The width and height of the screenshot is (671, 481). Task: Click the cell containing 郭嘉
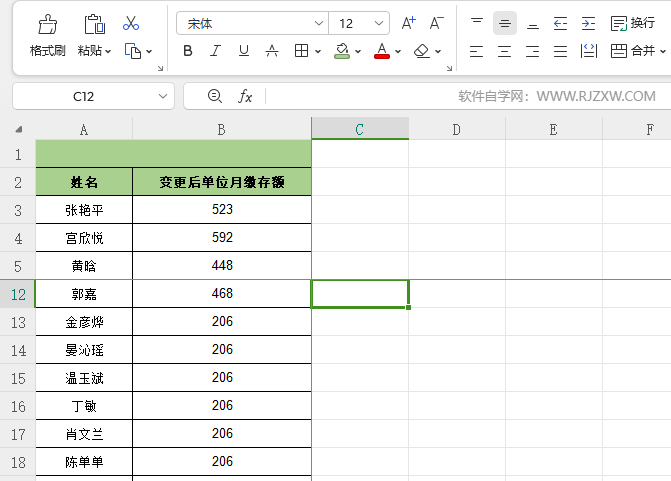[84, 294]
